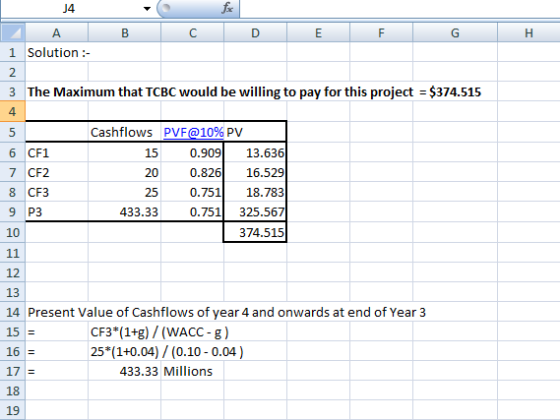Open the Name Box dropdown arrow

click(147, 8)
